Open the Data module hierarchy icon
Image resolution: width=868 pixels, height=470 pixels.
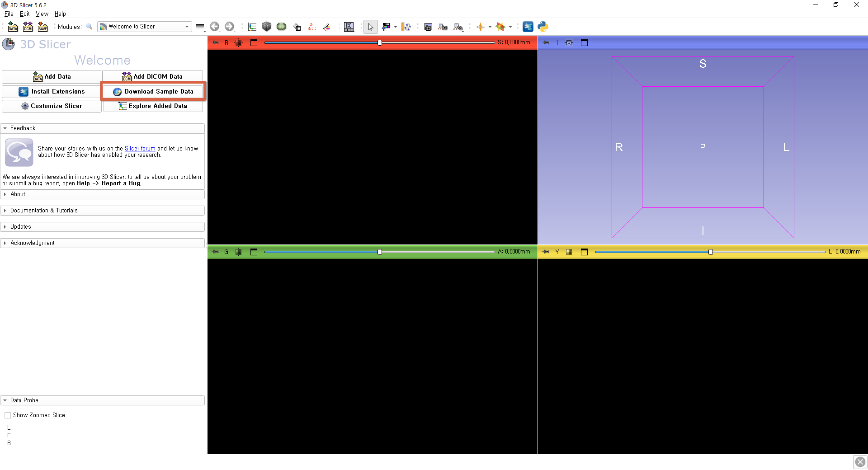[252, 27]
